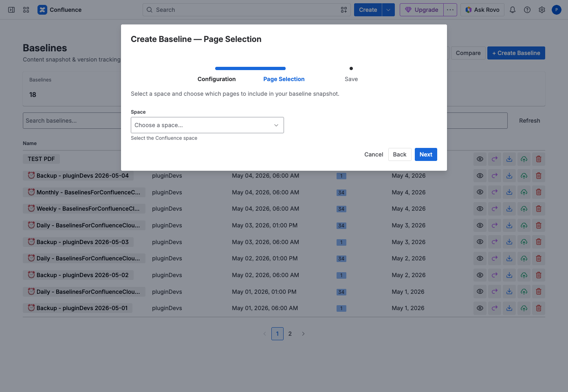Click the Refresh button

pos(530,121)
